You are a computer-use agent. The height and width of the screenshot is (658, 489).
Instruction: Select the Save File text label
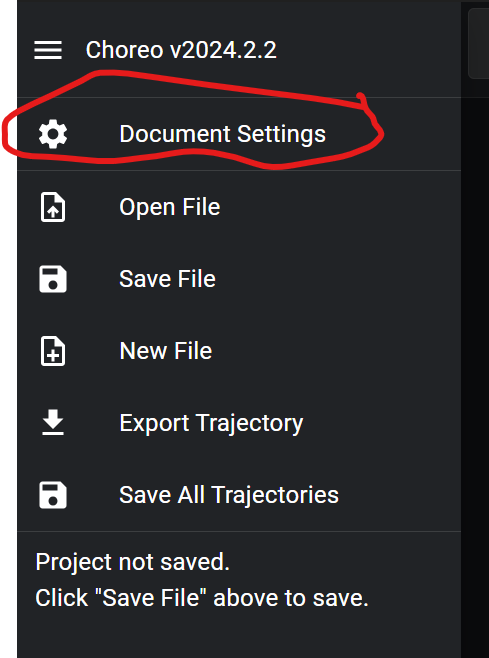pos(167,279)
